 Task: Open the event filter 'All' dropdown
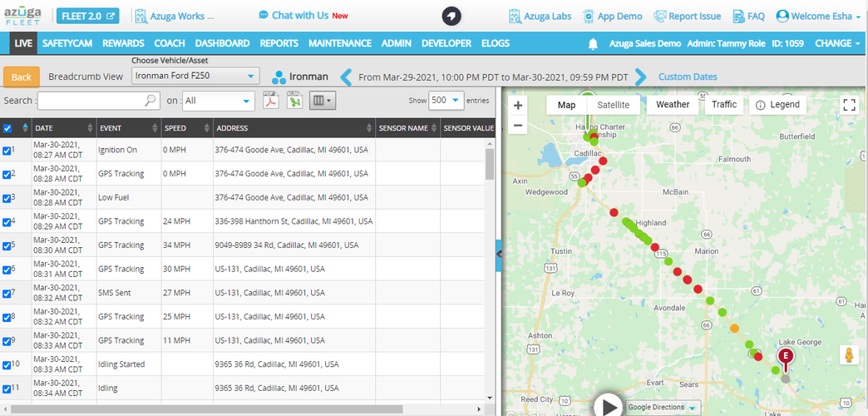[219, 101]
